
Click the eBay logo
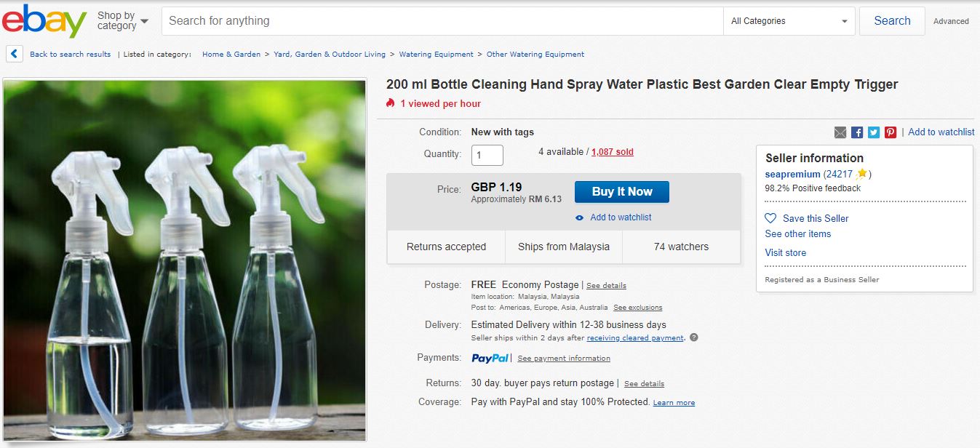tap(44, 21)
